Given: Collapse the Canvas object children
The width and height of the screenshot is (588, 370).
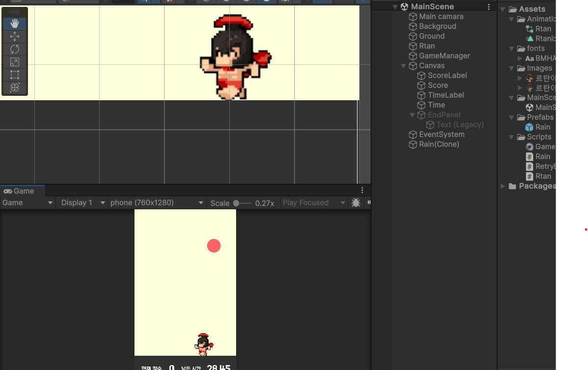Looking at the screenshot, I should click(403, 66).
